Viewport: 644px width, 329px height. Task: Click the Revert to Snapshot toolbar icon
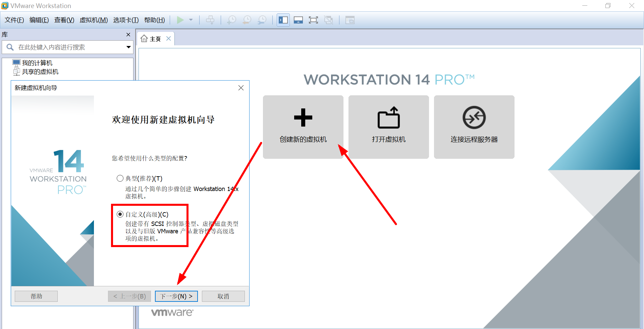pos(247,20)
